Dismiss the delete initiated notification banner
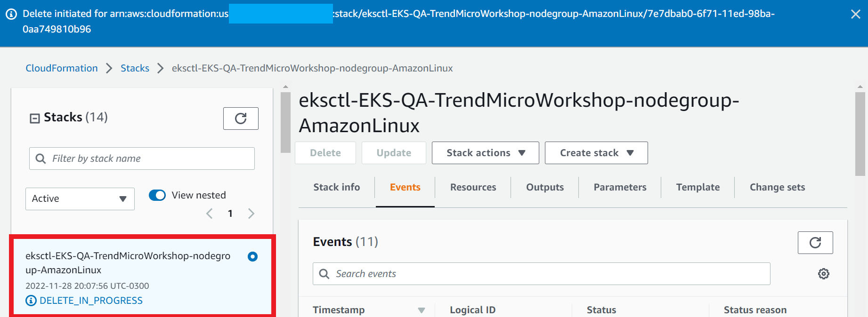This screenshot has width=868, height=317. [856, 14]
